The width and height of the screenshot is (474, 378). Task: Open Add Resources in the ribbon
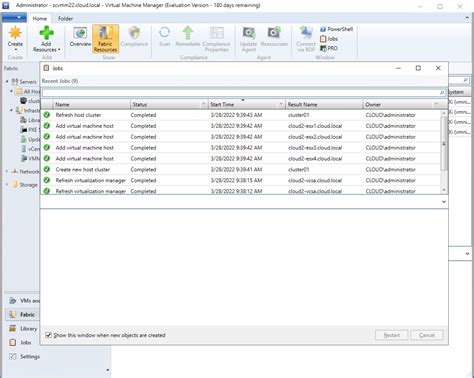coord(46,39)
